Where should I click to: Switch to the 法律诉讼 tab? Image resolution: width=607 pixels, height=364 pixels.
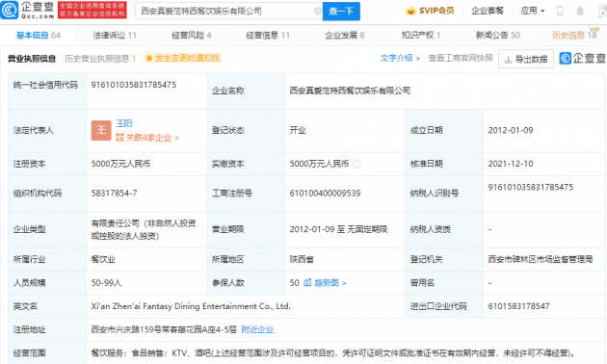(115, 36)
